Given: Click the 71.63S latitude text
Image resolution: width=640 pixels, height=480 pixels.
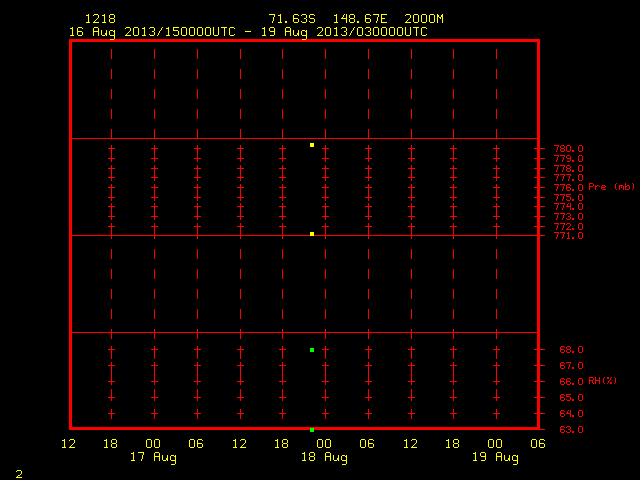Looking at the screenshot, I should point(292,19).
